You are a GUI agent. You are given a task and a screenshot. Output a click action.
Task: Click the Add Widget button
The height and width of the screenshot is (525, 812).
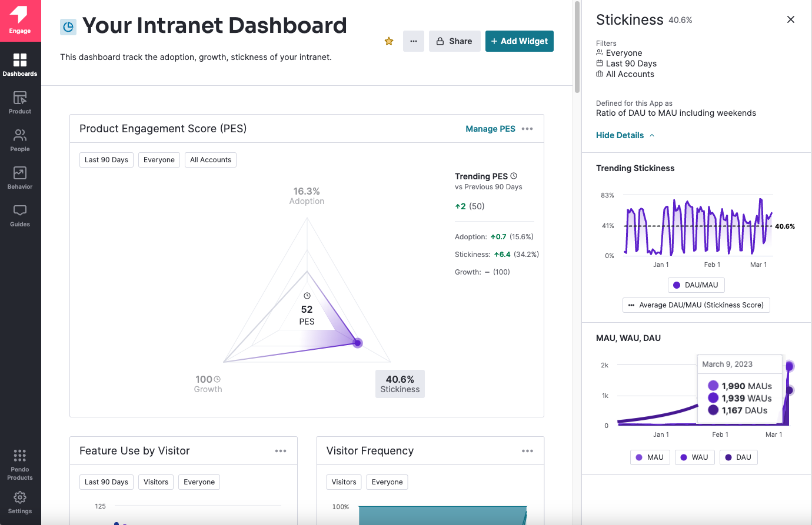[520, 41]
